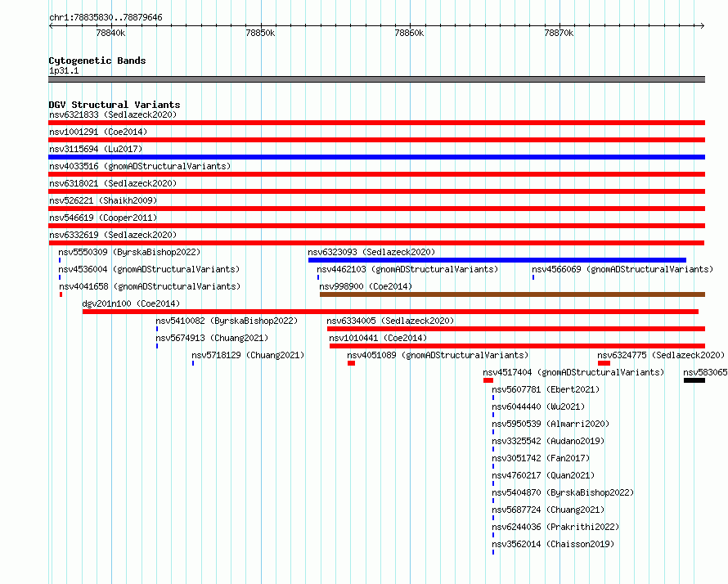Select the nsv526221 (Shaikh2009) label

[103, 200]
